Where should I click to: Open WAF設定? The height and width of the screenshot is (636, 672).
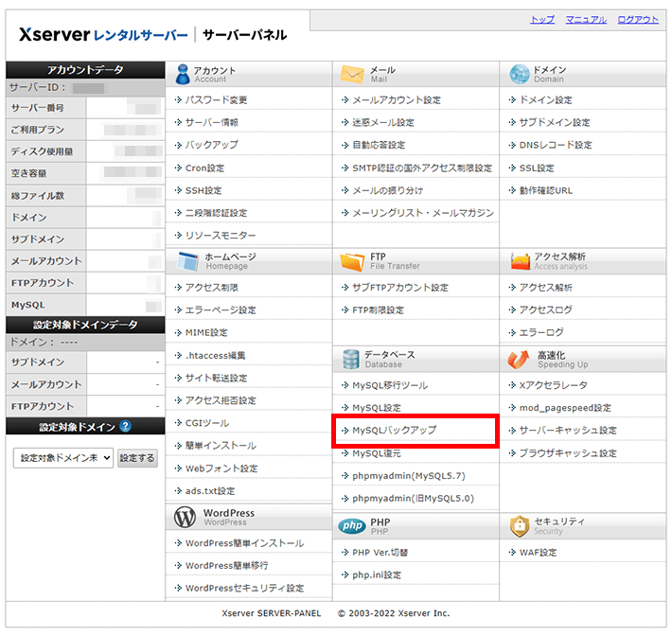point(538,553)
